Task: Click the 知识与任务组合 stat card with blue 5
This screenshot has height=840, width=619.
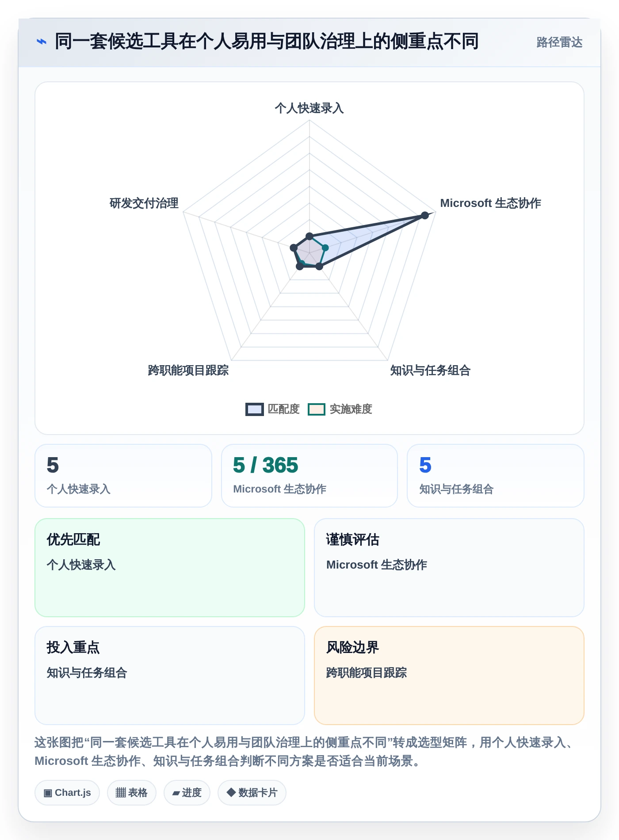Action: point(496,476)
